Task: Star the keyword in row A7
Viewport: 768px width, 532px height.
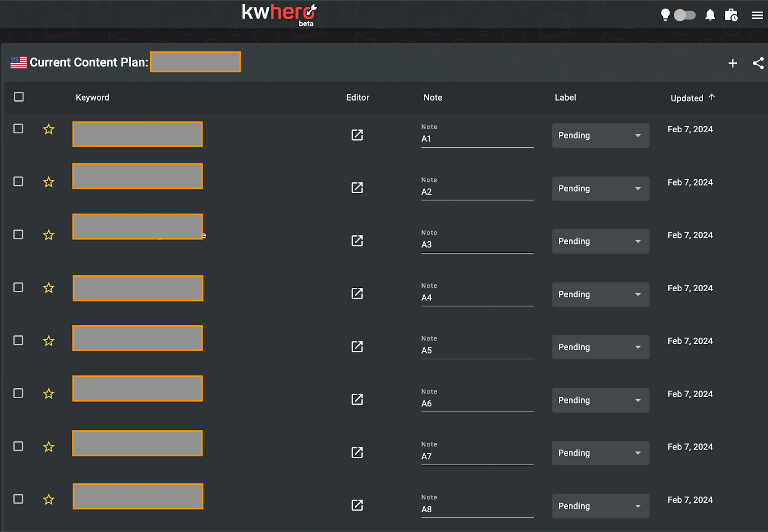Action: [x=48, y=447]
